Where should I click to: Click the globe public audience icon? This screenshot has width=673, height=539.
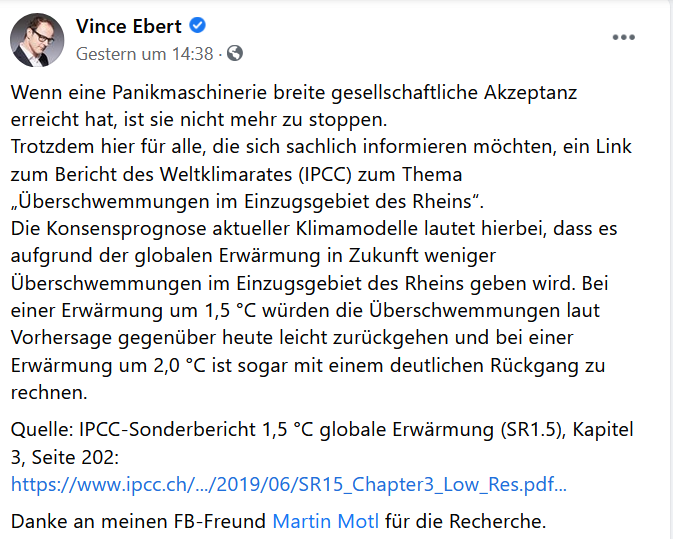pyautogui.click(x=235, y=53)
